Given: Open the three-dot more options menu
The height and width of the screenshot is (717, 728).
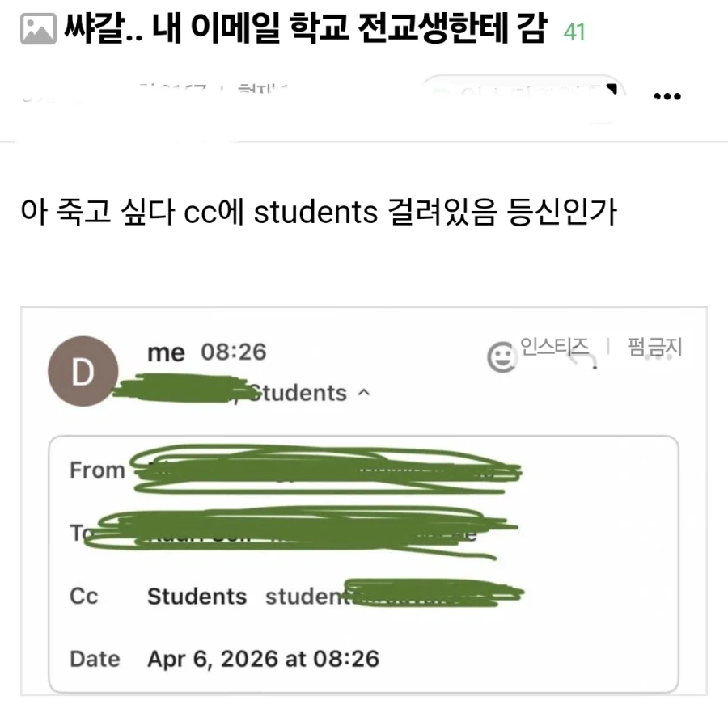Looking at the screenshot, I should 667,95.
